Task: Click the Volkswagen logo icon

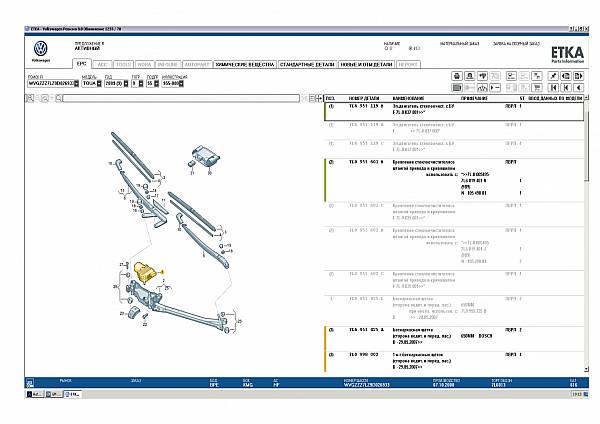Action: point(40,50)
